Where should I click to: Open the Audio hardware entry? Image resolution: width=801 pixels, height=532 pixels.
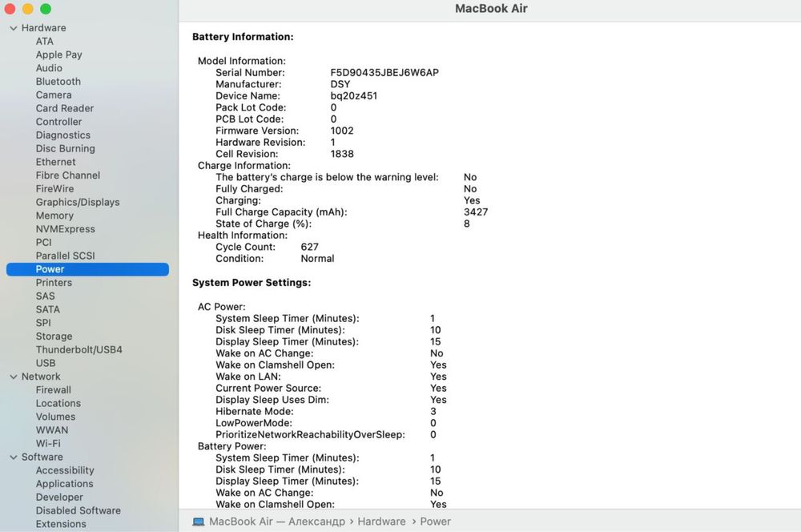pyautogui.click(x=49, y=68)
